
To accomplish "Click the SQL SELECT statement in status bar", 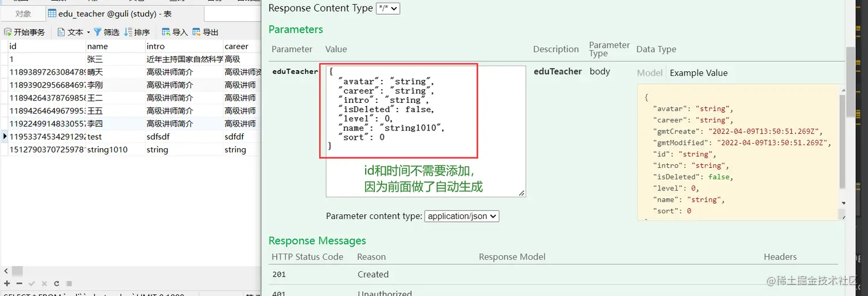I will 93,294.
